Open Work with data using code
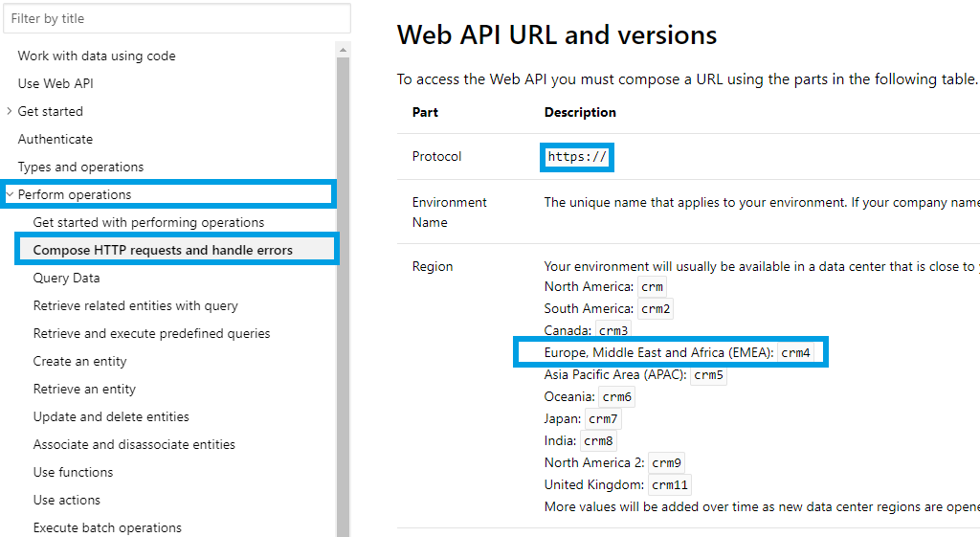Image resolution: width=980 pixels, height=537 pixels. pyautogui.click(x=97, y=56)
